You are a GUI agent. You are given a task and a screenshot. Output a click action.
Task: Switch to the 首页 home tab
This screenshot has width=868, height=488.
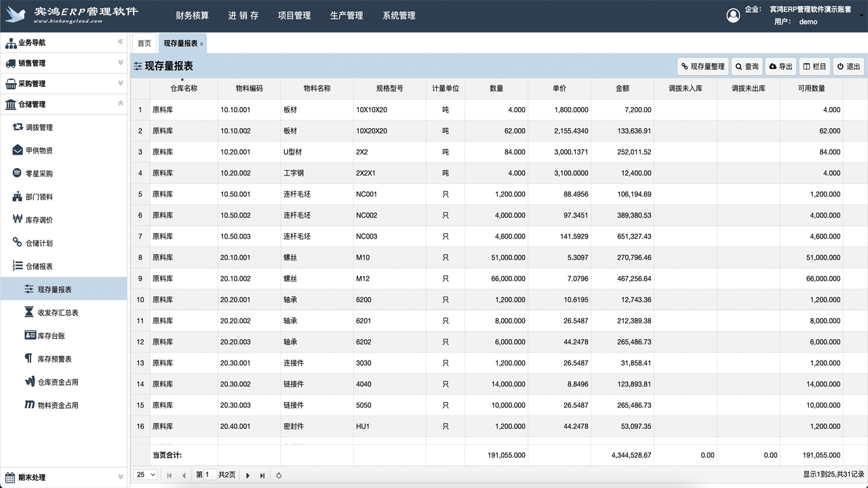(144, 42)
